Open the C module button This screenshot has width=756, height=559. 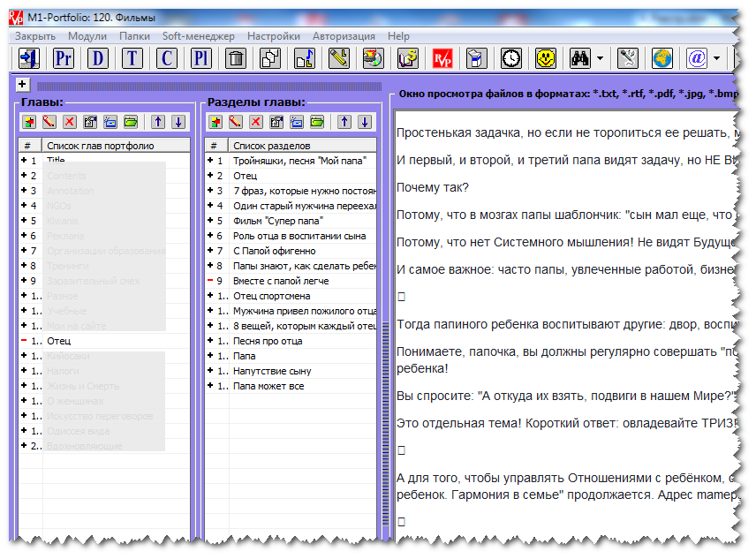[x=167, y=59]
